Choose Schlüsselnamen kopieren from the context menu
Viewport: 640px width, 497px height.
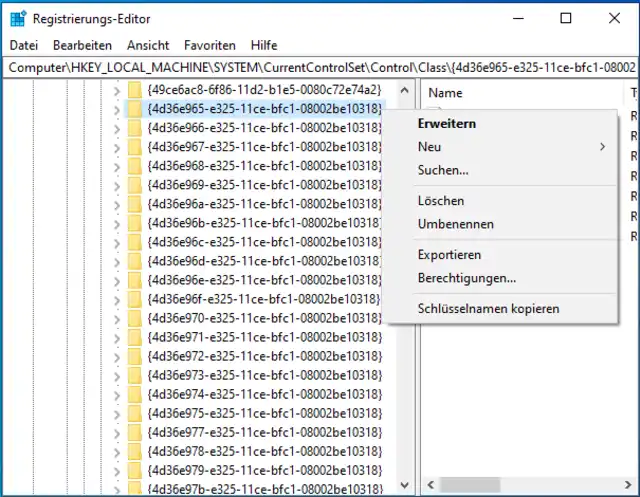click(x=488, y=309)
